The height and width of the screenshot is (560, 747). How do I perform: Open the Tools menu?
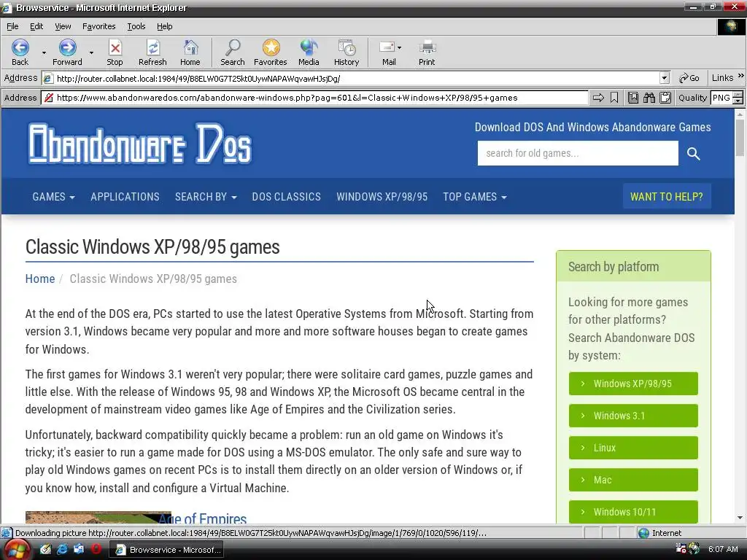(x=136, y=26)
